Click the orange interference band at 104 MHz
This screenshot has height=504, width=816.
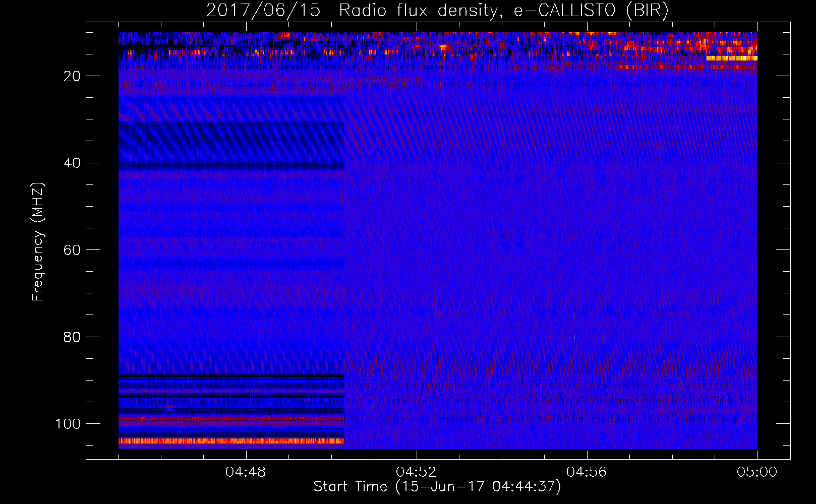[x=231, y=441]
